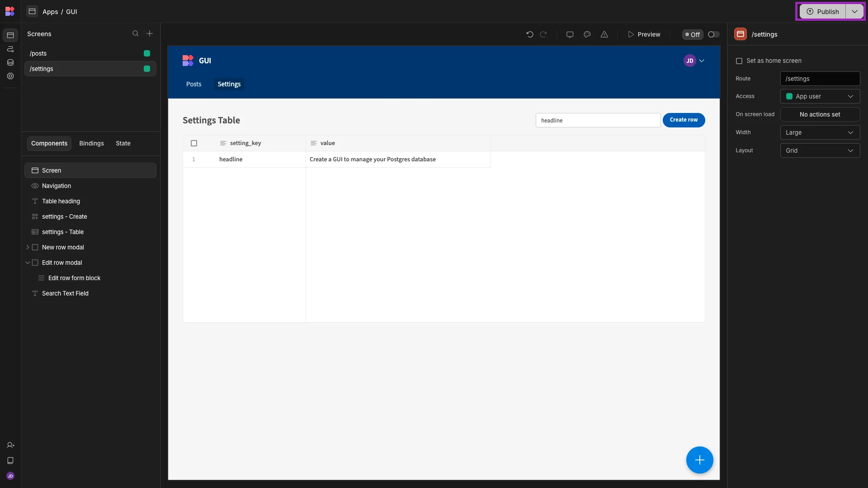Click the GUI breadcrumb text

point(71,11)
